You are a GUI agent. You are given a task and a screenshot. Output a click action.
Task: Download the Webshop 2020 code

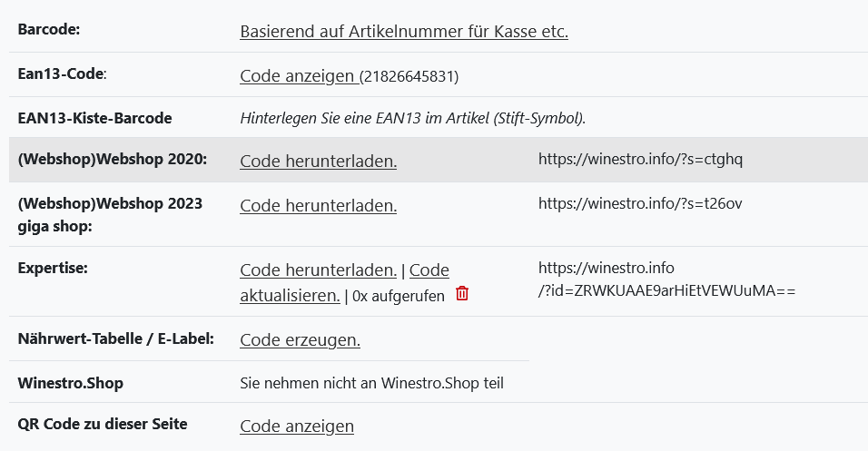pos(318,161)
